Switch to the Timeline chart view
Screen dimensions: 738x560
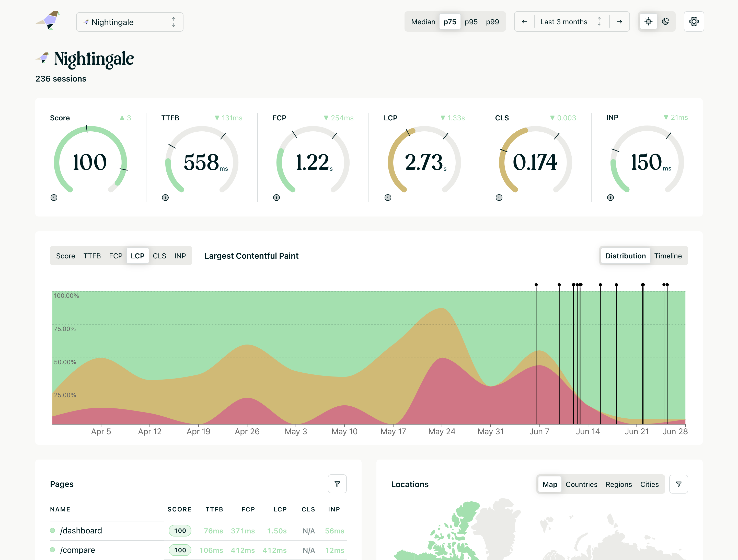[668, 256]
